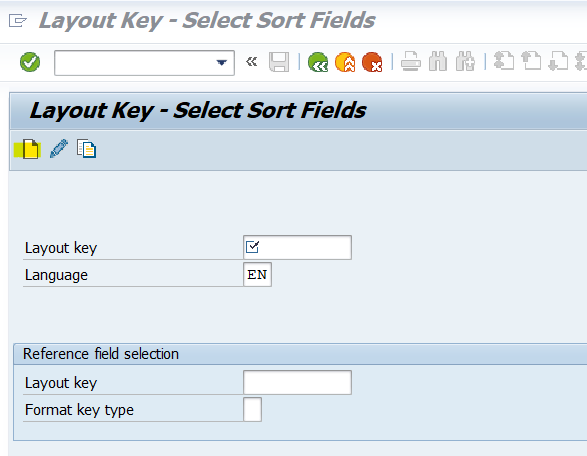Click the Format key type field
The width and height of the screenshot is (587, 456).
pyautogui.click(x=252, y=410)
